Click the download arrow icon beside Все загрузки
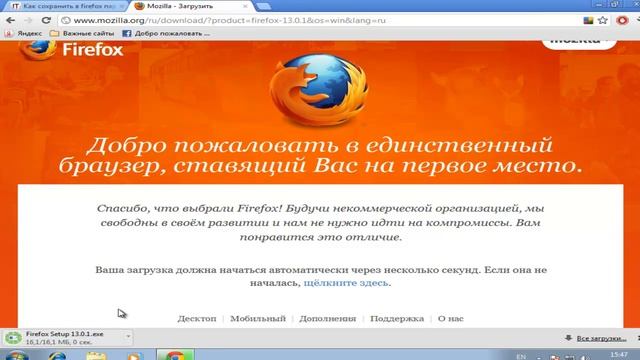The image size is (640, 360). coord(568,338)
